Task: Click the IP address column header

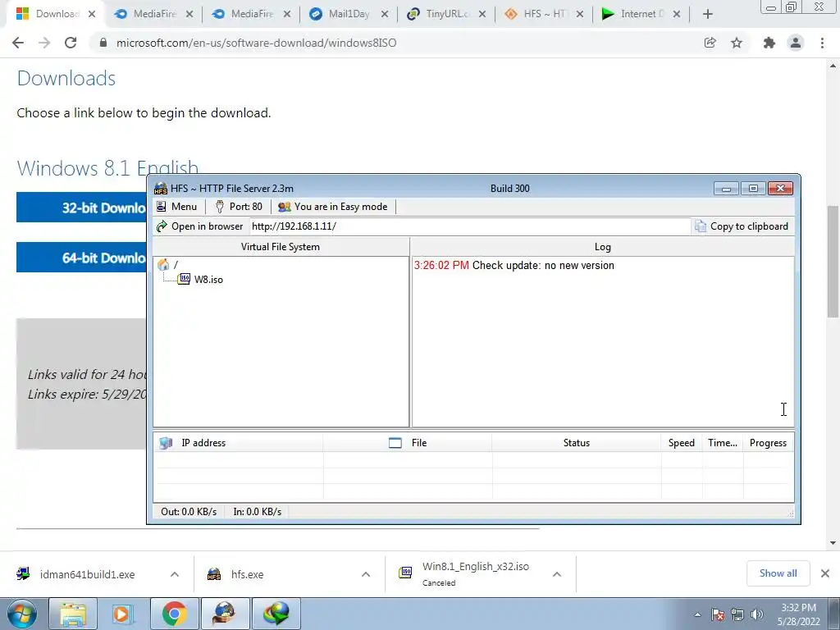Action: 239,443
